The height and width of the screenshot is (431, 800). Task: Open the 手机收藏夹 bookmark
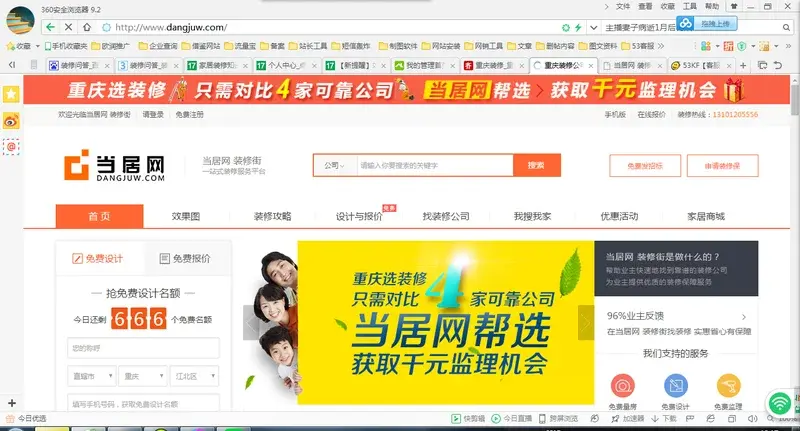(66, 46)
